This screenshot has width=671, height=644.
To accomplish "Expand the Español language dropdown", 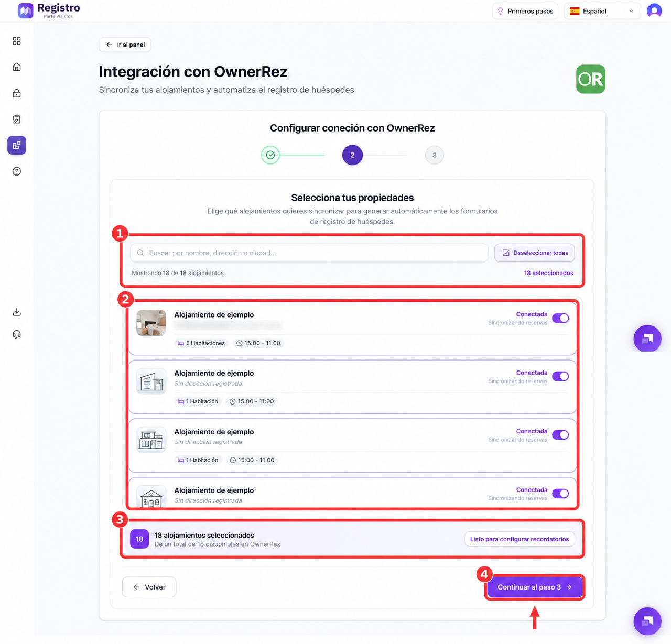I will [x=602, y=11].
